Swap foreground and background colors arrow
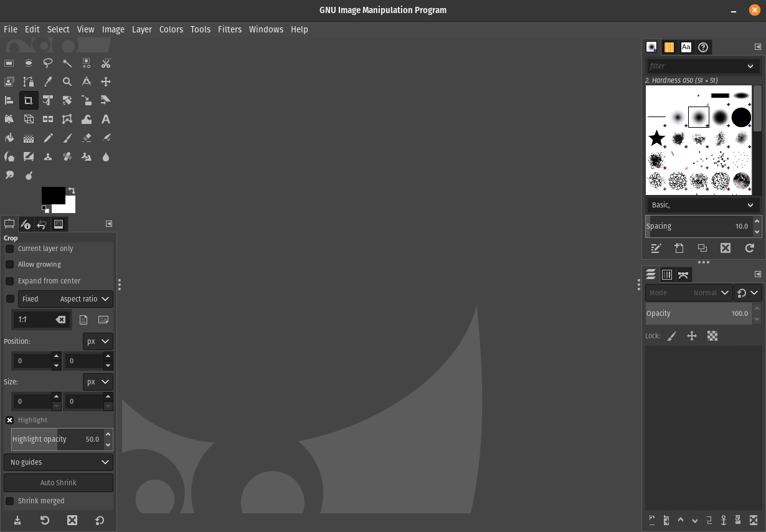 tap(72, 191)
